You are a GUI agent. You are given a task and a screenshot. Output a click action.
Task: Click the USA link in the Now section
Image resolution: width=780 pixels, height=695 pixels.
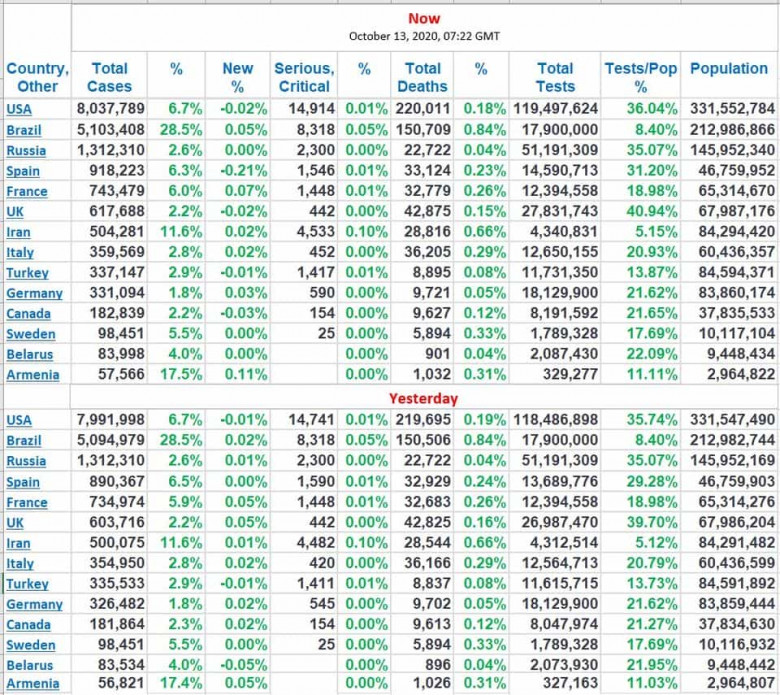[18, 109]
